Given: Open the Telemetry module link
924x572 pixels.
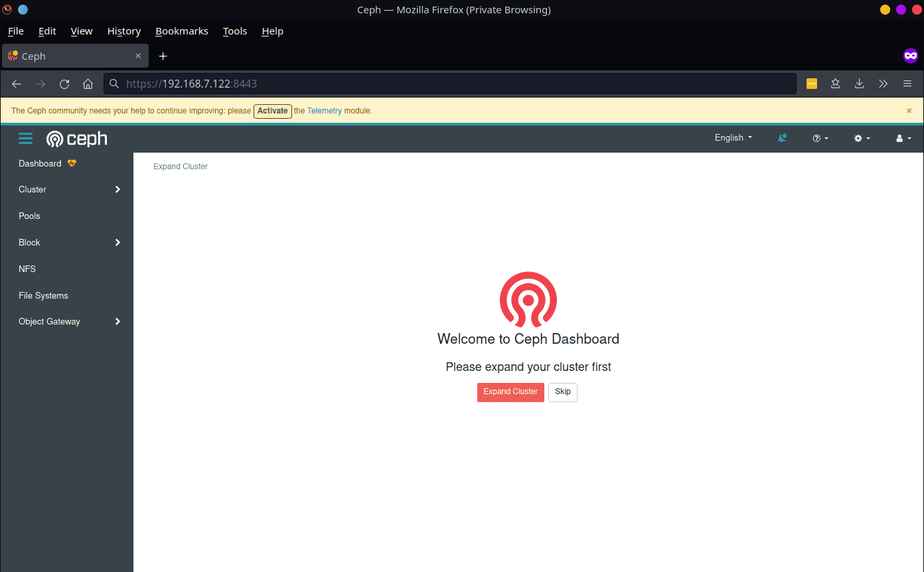Looking at the screenshot, I should tap(324, 111).
